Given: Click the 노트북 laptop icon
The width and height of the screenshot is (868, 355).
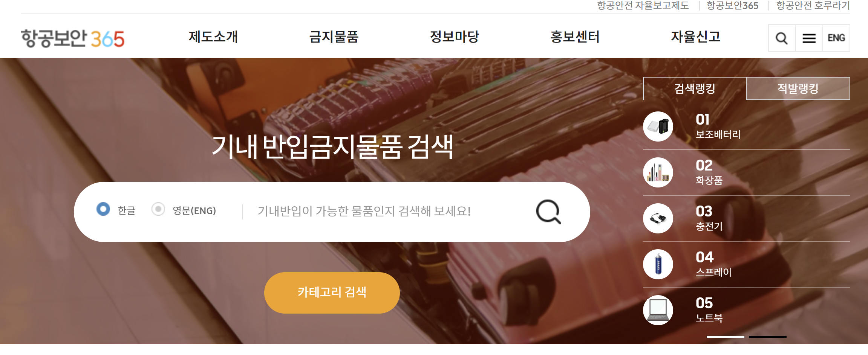Looking at the screenshot, I should pyautogui.click(x=658, y=310).
